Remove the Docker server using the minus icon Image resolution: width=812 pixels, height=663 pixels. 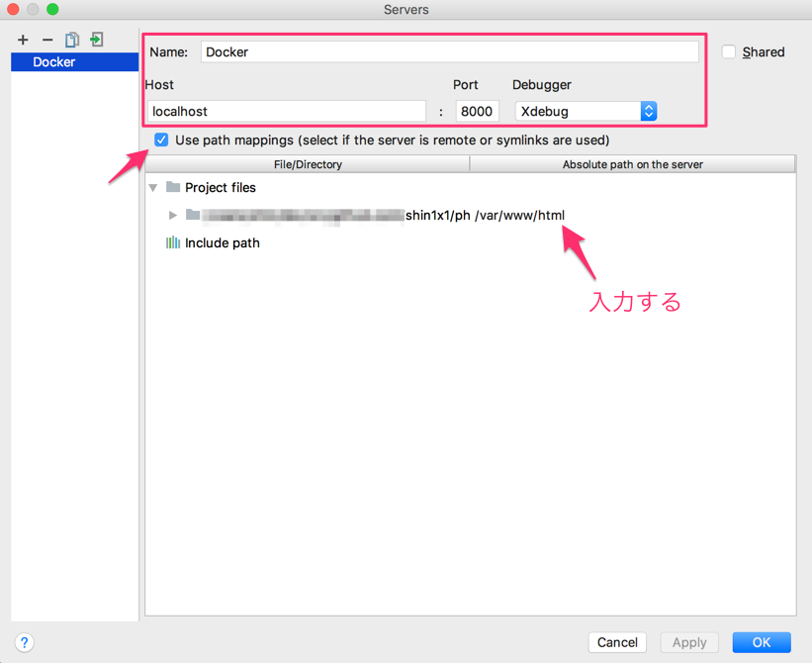click(46, 40)
